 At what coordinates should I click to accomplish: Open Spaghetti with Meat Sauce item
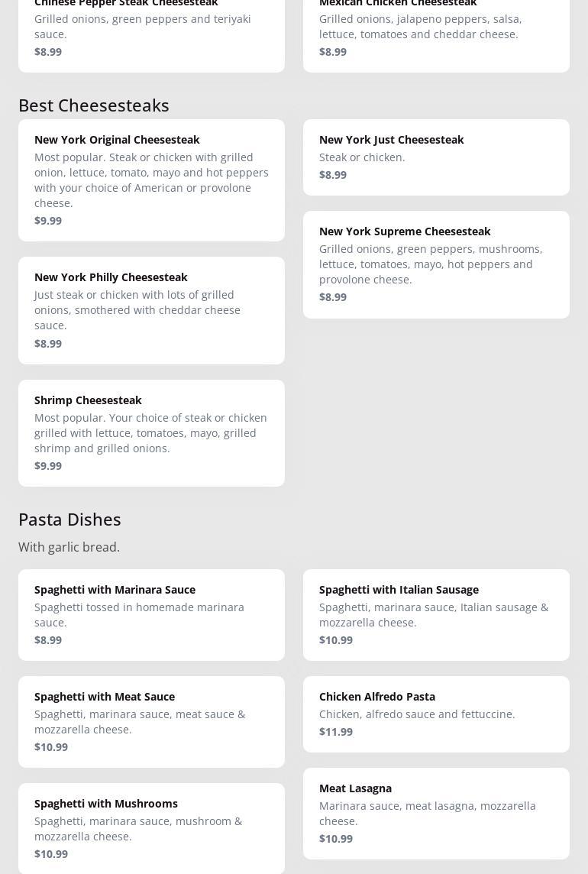[151, 721]
